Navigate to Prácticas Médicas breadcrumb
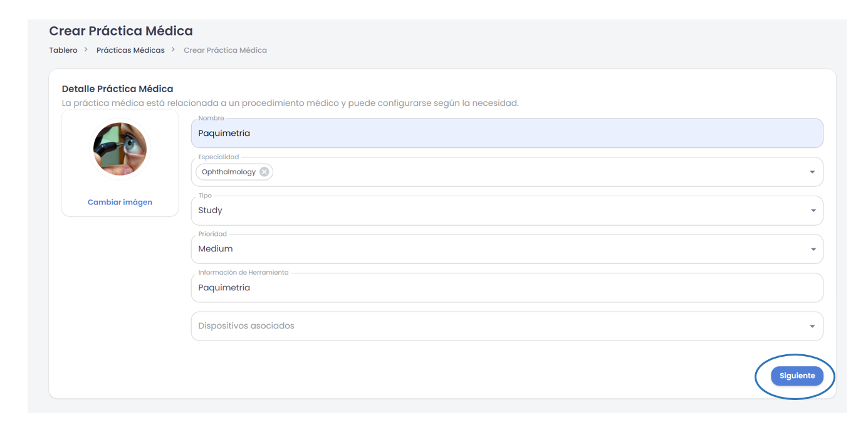Viewport: 868px width, 427px height. pyautogui.click(x=130, y=50)
